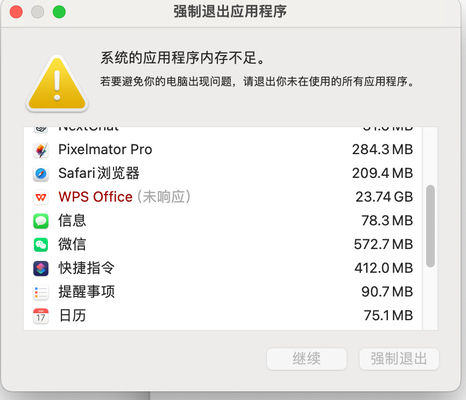Image resolution: width=466 pixels, height=400 pixels.
Task: Select the 快捷指令 entry
Action: [x=223, y=268]
